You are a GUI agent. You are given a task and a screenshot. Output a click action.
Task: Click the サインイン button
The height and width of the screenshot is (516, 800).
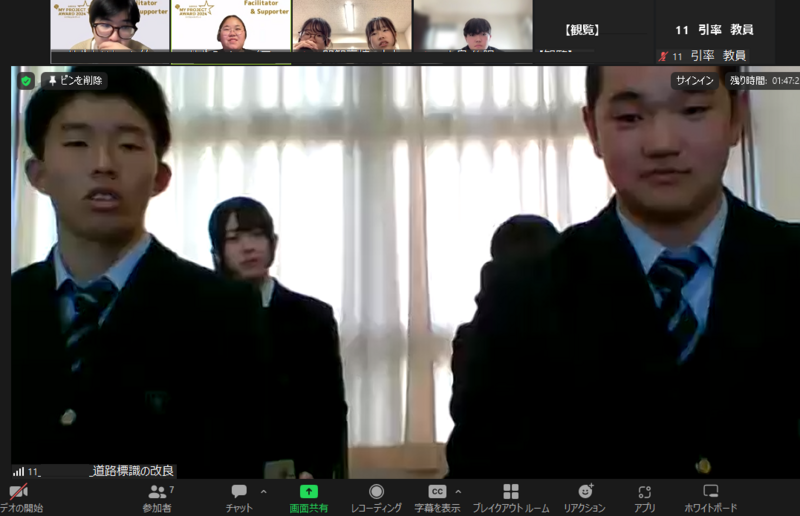pyautogui.click(x=694, y=80)
